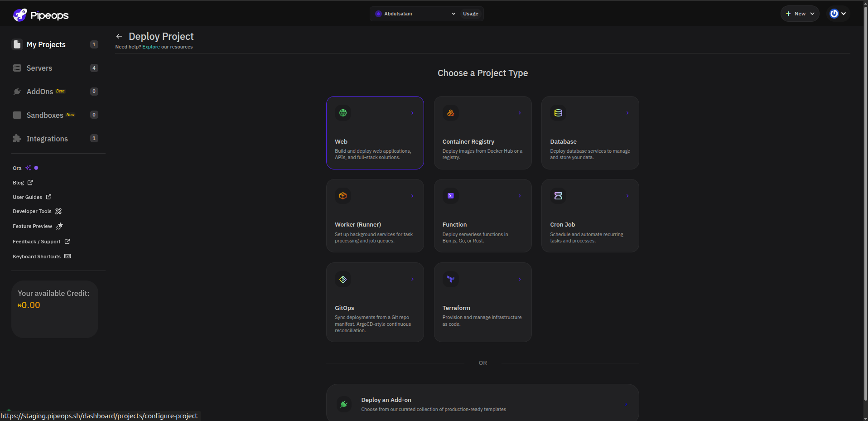
Task: Expand the user avatar account menu
Action: point(838,14)
